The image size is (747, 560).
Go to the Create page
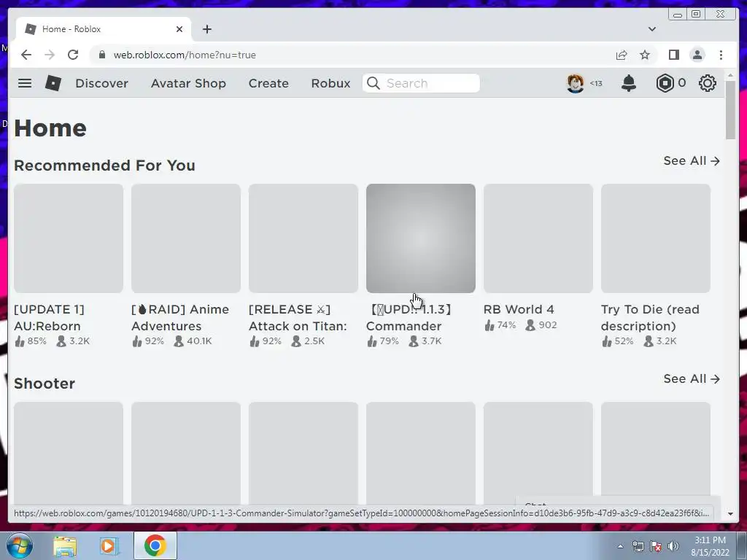pos(268,83)
